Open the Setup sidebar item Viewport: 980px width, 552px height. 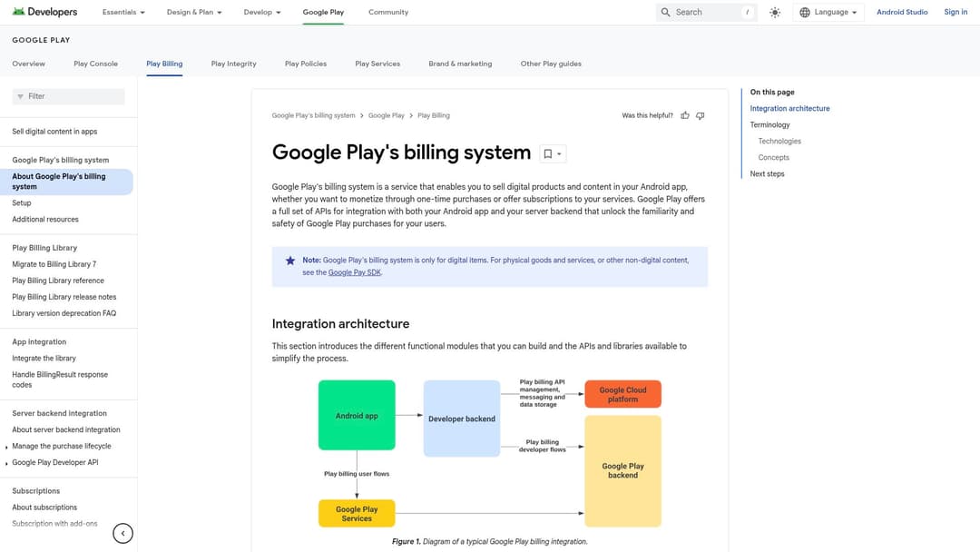click(x=21, y=203)
